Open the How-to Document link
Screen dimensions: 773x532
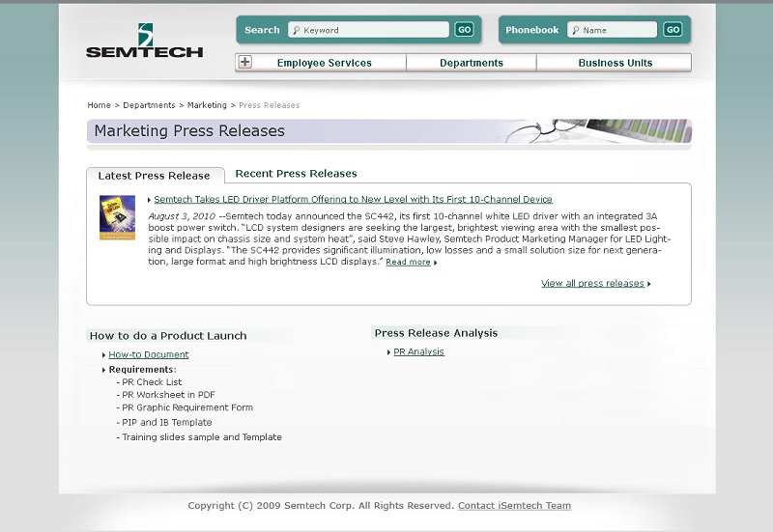pos(149,354)
